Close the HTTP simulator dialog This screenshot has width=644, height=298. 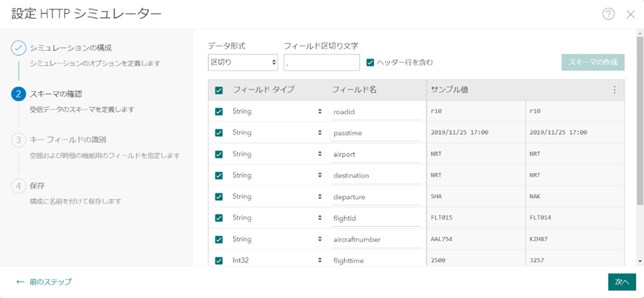point(630,14)
